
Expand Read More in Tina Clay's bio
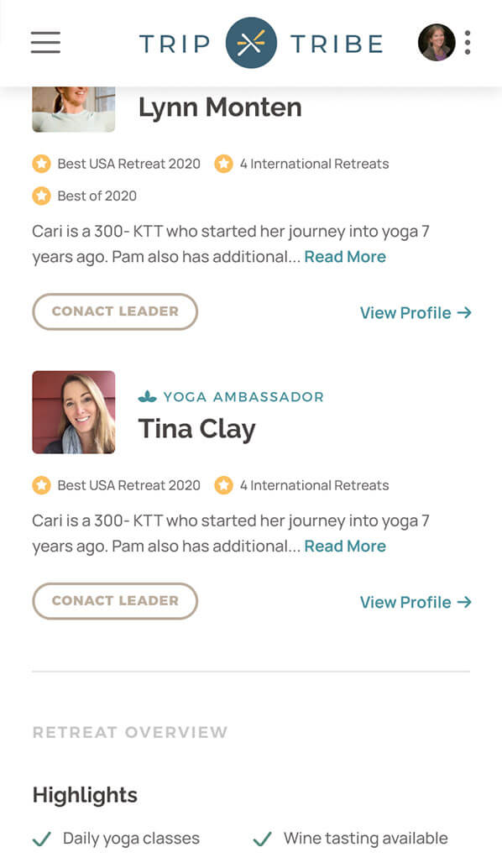(345, 546)
